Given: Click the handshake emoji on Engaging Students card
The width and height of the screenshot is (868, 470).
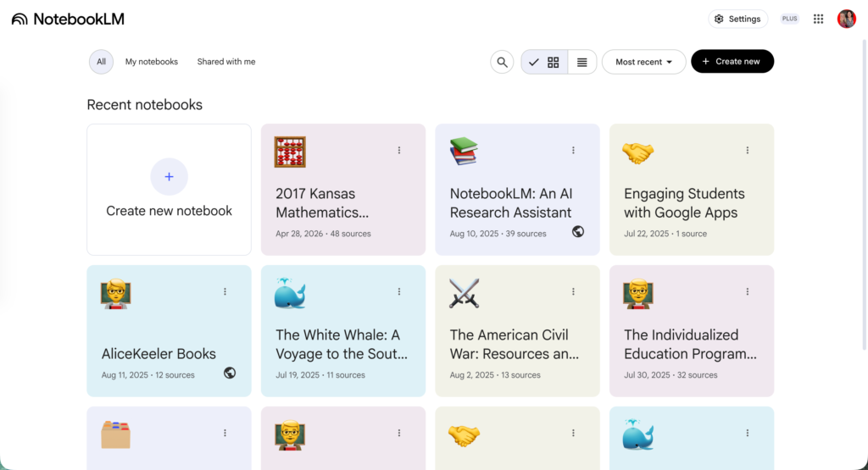Looking at the screenshot, I should (637, 152).
